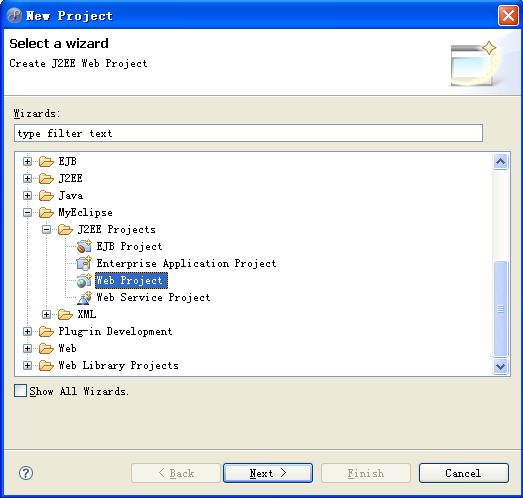Image resolution: width=523 pixels, height=498 pixels.
Task: Select the Web Service Project entry
Action: [153, 298]
